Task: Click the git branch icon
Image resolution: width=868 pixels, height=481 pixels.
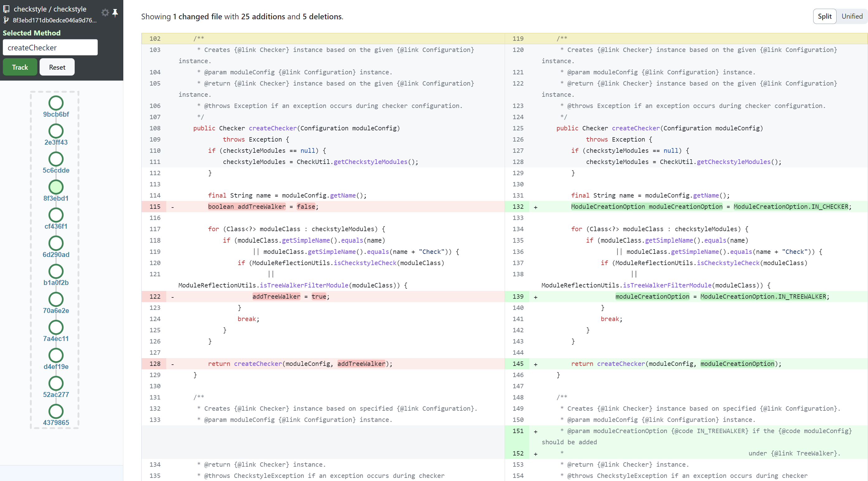Action: click(x=6, y=20)
